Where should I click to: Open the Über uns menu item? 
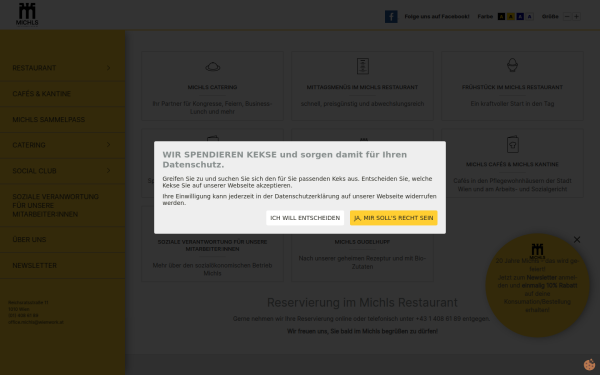click(x=29, y=240)
